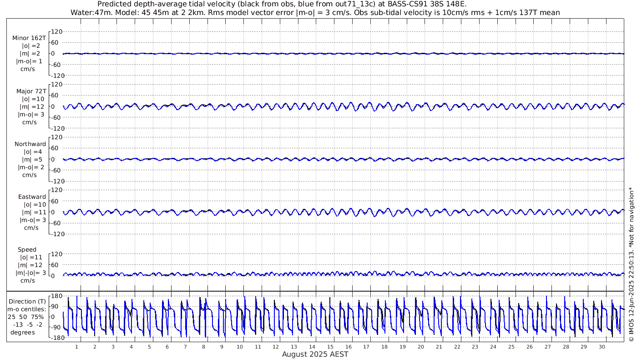Select the 'Major 72T' panel label
637x364 pixels.
pyautogui.click(x=31, y=91)
